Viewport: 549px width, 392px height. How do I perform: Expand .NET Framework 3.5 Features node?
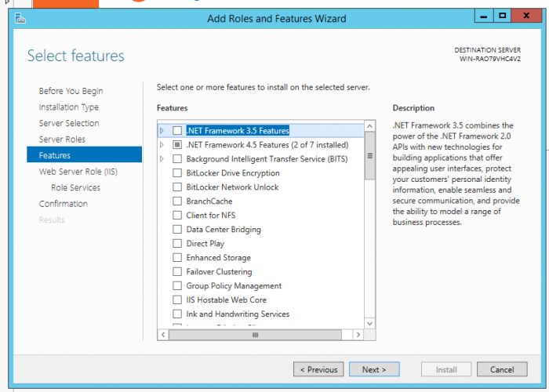(162, 131)
